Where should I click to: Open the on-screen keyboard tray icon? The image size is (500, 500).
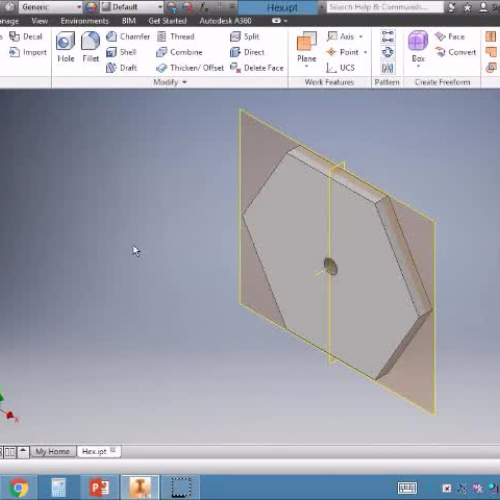[x=407, y=488]
